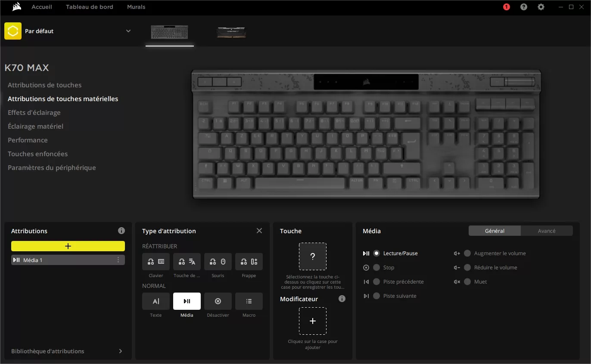Open the Par défaut profile dropdown
Image resolution: width=591 pixels, height=364 pixels.
pos(128,31)
